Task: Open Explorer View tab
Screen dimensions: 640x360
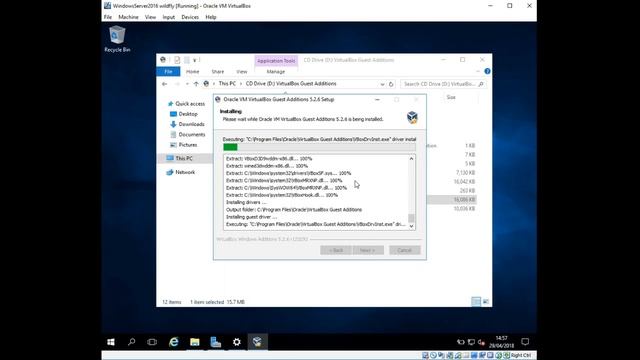Action: [242, 71]
